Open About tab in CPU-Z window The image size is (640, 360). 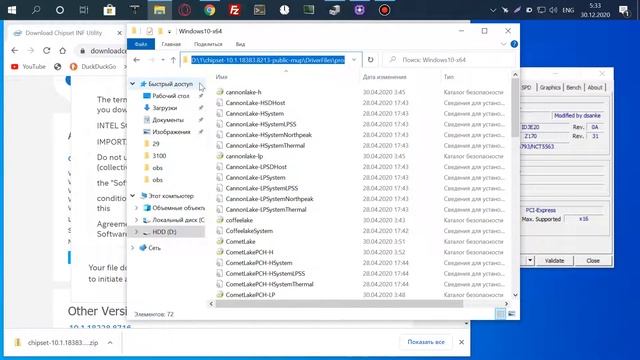tap(595, 87)
